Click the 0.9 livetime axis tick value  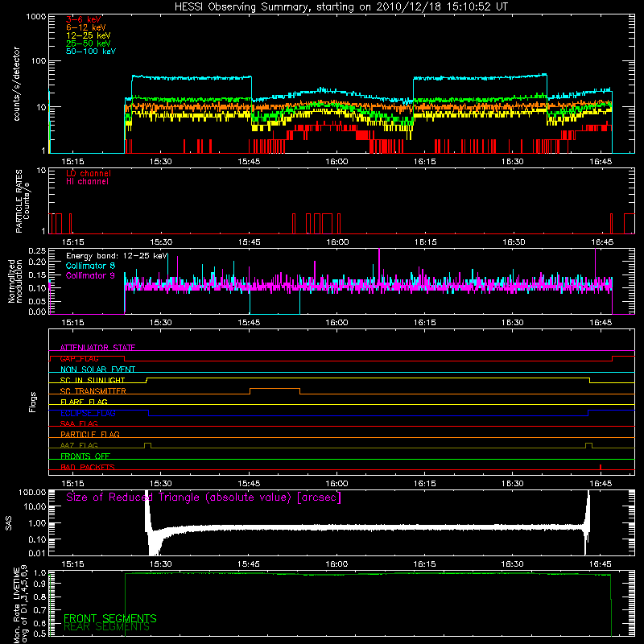click(39, 584)
